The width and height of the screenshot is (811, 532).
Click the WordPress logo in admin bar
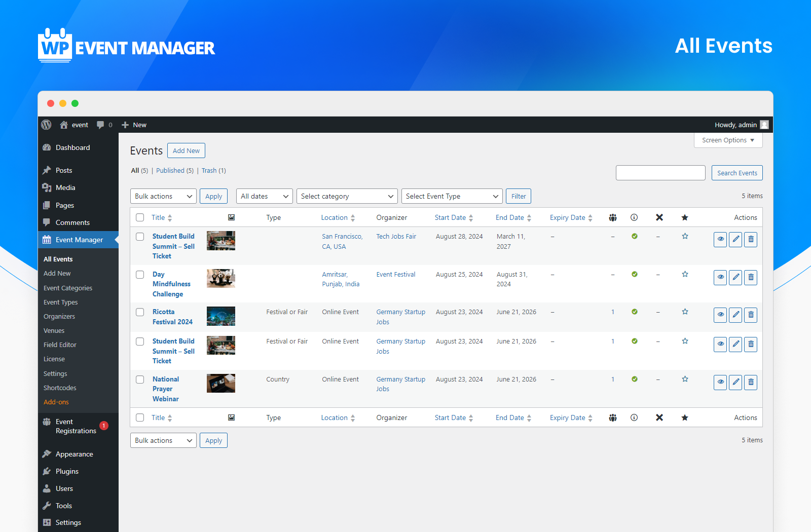46,125
